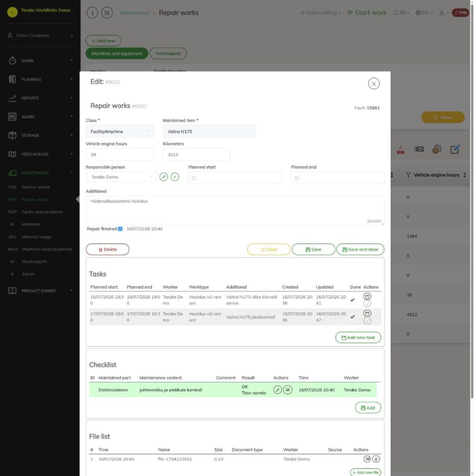Click the red Delete button

pos(107,249)
